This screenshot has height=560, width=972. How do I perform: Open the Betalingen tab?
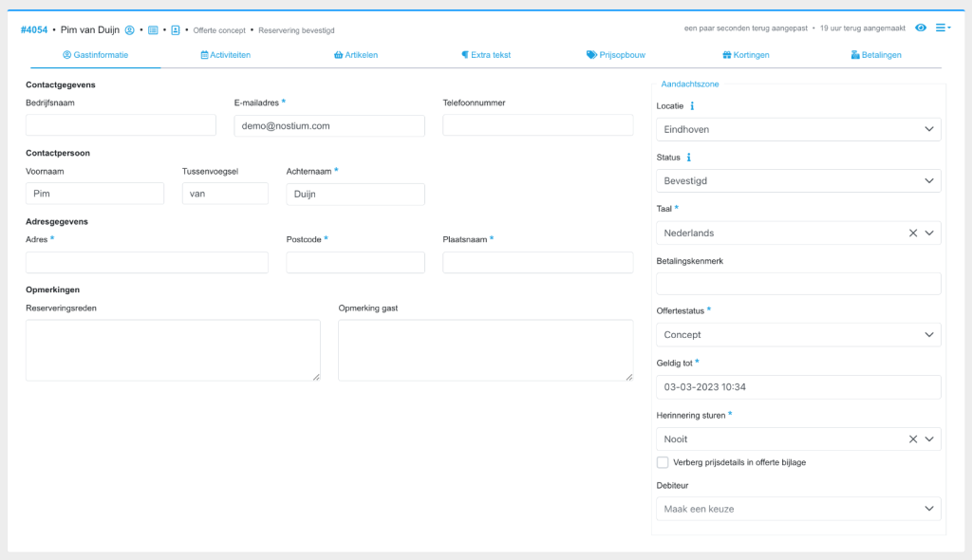pyautogui.click(x=876, y=55)
